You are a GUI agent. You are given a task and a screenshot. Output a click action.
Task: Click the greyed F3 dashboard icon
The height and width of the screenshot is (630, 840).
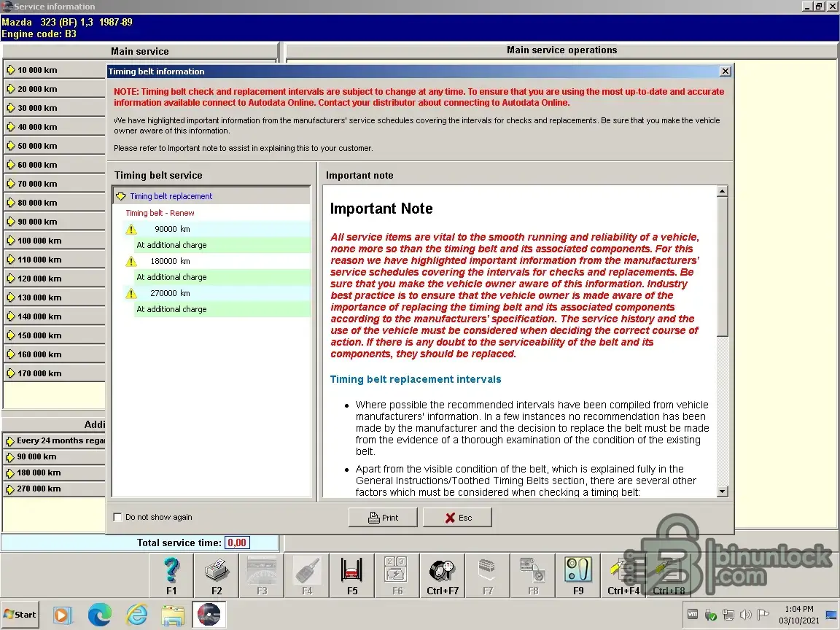tap(262, 570)
